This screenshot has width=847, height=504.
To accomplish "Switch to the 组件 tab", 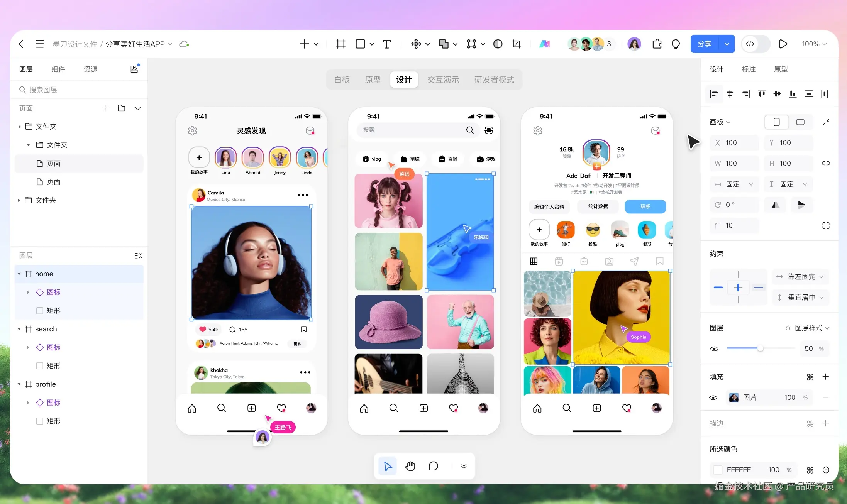I will [58, 69].
